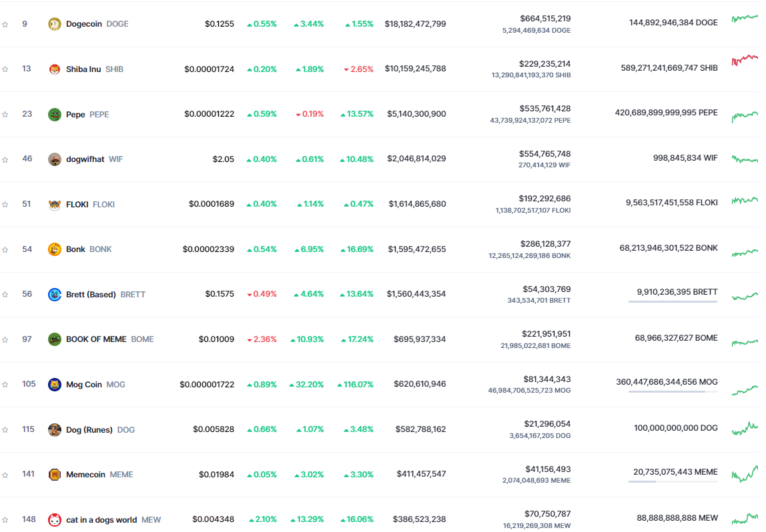The width and height of the screenshot is (766, 532).
Task: Click circulating supply 100,000,000,000 DOG
Action: pos(676,428)
